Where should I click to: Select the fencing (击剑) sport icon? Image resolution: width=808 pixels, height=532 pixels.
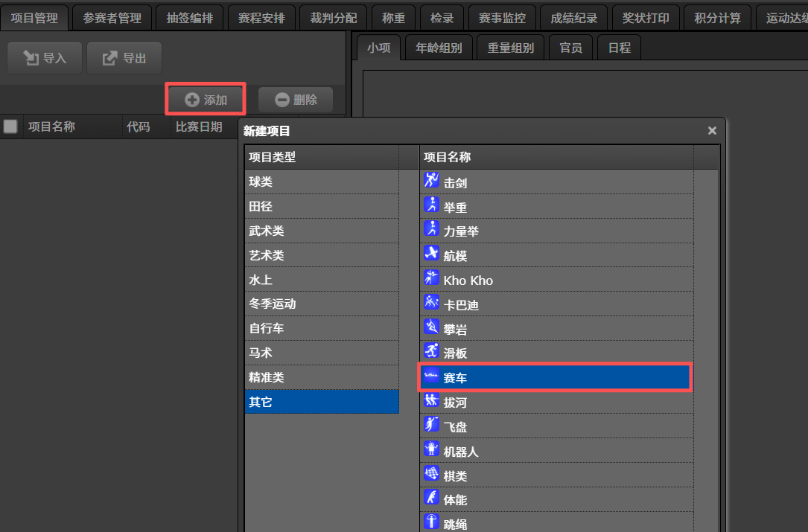pyautogui.click(x=431, y=180)
